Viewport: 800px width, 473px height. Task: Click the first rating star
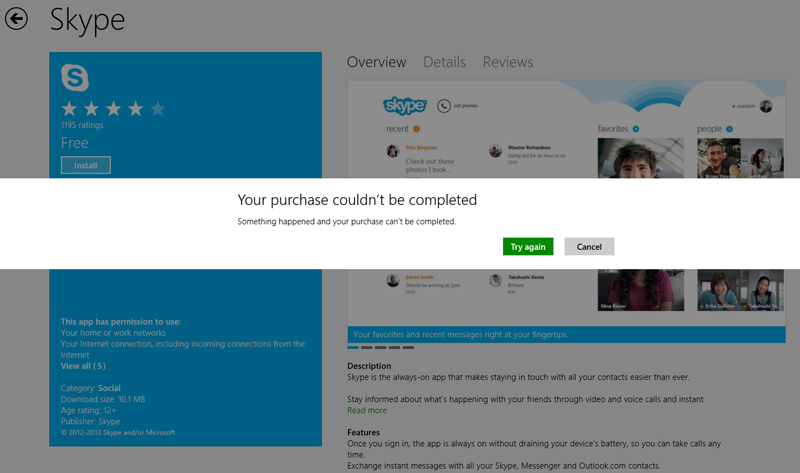coord(69,109)
